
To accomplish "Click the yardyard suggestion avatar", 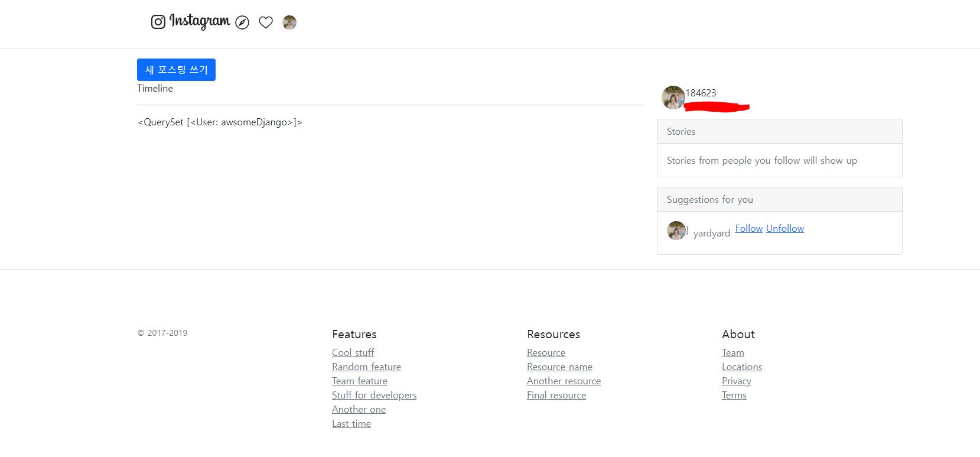I will pyautogui.click(x=676, y=231).
